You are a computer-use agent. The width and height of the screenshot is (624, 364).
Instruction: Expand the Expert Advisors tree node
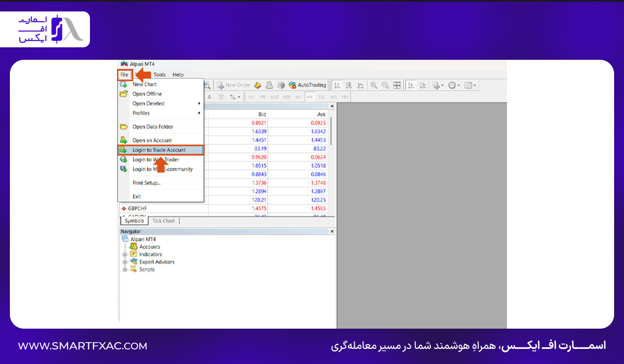pyautogui.click(x=125, y=262)
